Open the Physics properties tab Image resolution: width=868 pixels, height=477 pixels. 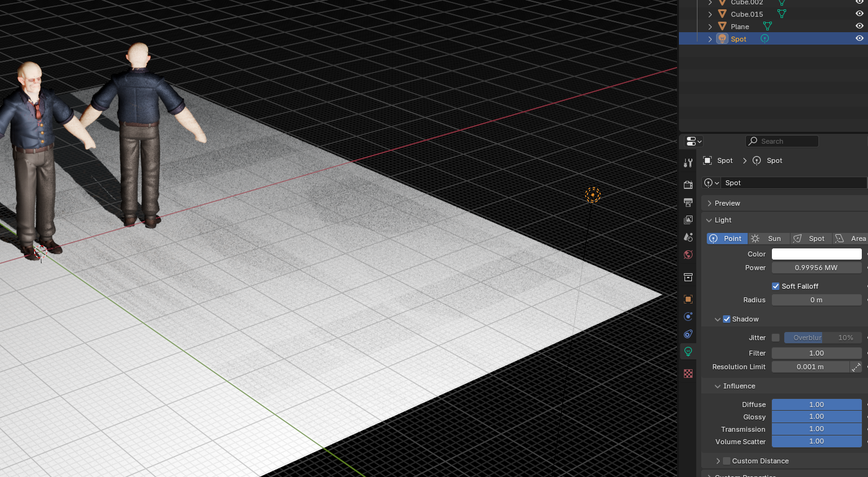pos(688,317)
